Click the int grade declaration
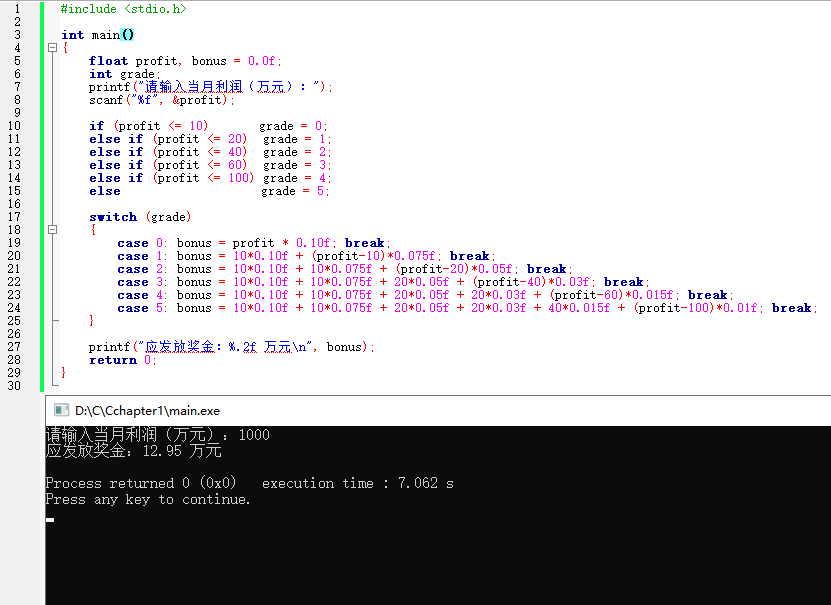 pos(124,74)
